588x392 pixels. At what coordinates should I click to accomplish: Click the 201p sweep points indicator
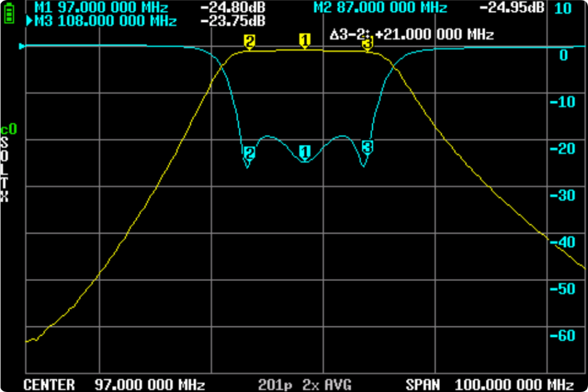coord(276,385)
